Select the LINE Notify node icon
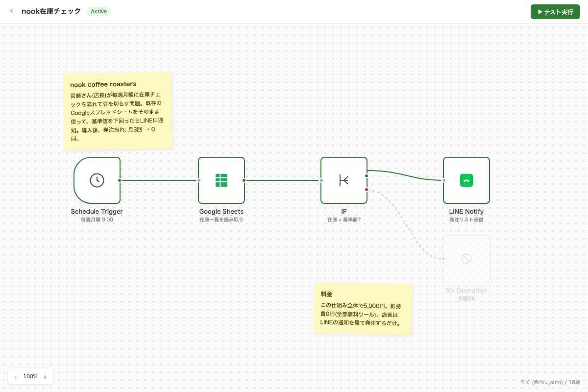The image size is (588, 392). pos(466,180)
